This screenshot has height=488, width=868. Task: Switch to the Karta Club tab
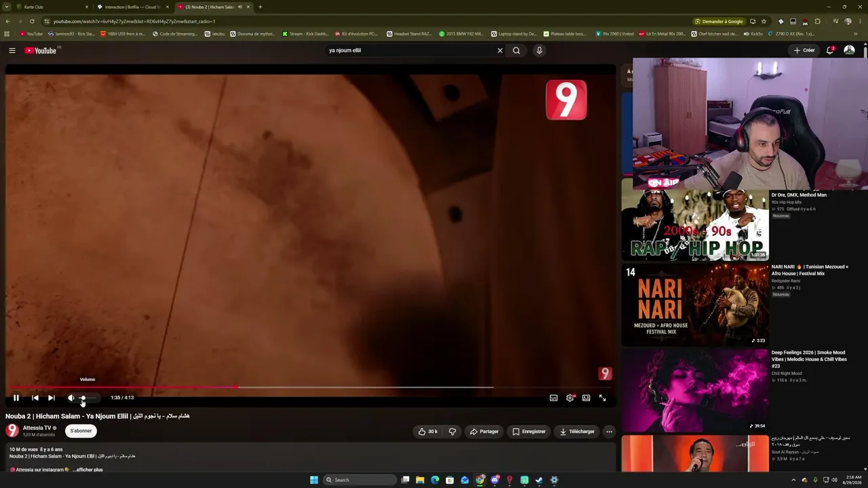pyautogui.click(x=53, y=7)
